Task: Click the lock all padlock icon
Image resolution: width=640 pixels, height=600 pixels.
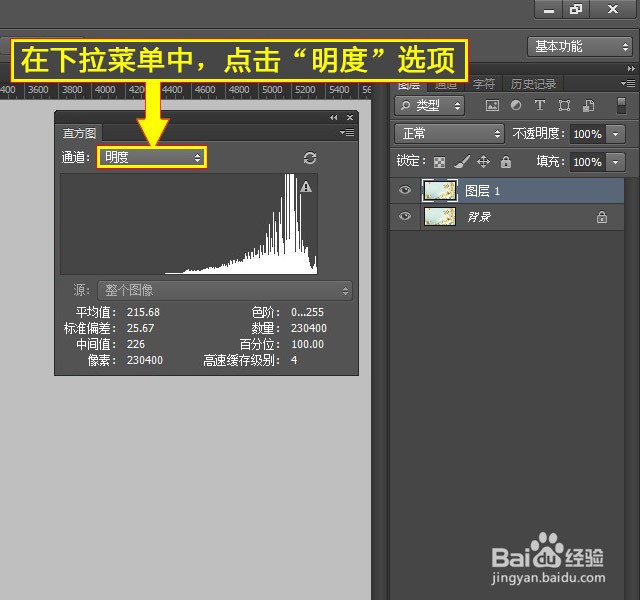Action: click(x=506, y=162)
